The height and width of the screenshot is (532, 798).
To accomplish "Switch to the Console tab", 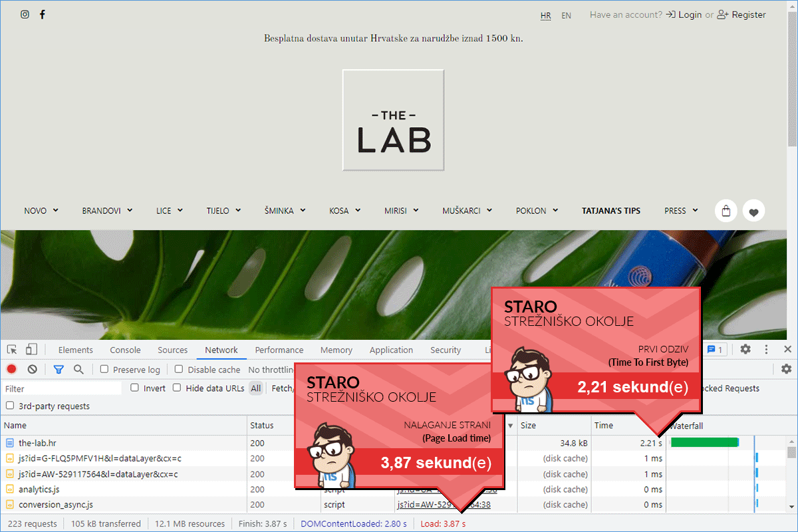I will (x=125, y=350).
